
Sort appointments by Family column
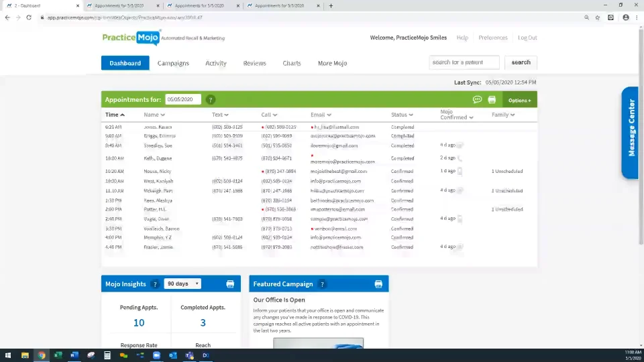coord(503,115)
